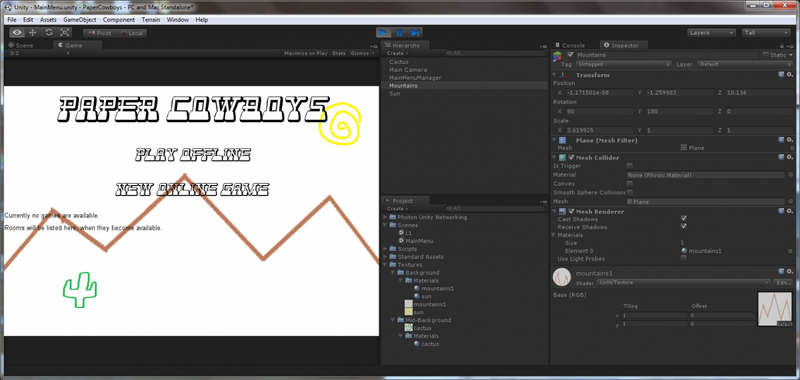Enable the Mesh Collider component checkbox

pyautogui.click(x=571, y=157)
